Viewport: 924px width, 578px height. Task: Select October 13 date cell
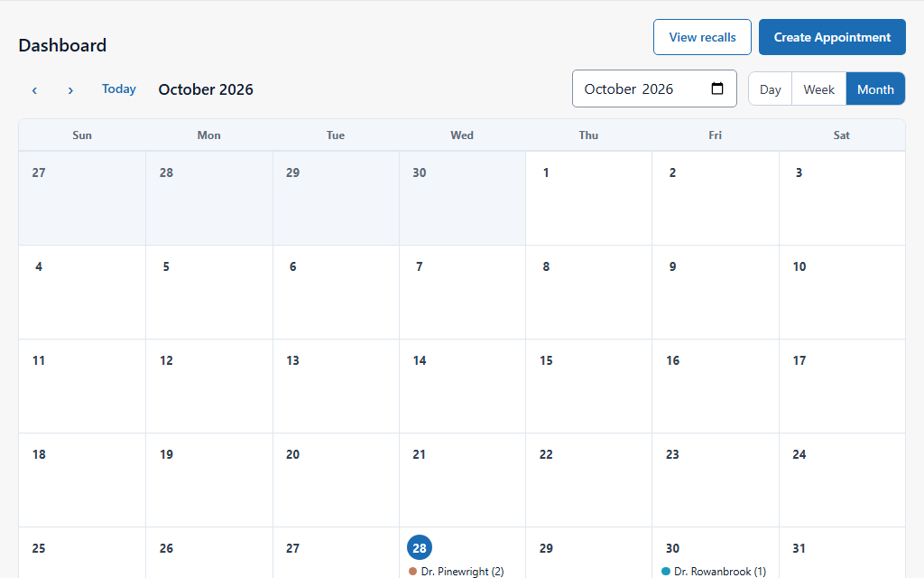[336, 386]
